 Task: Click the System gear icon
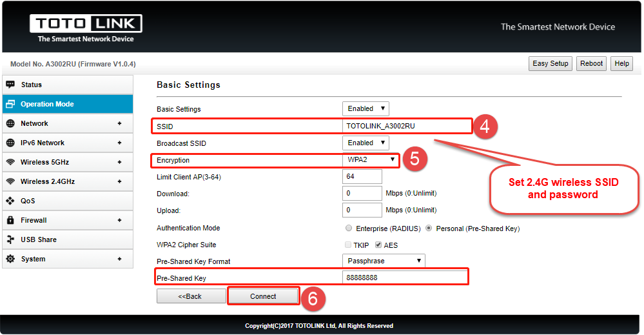[11, 259]
